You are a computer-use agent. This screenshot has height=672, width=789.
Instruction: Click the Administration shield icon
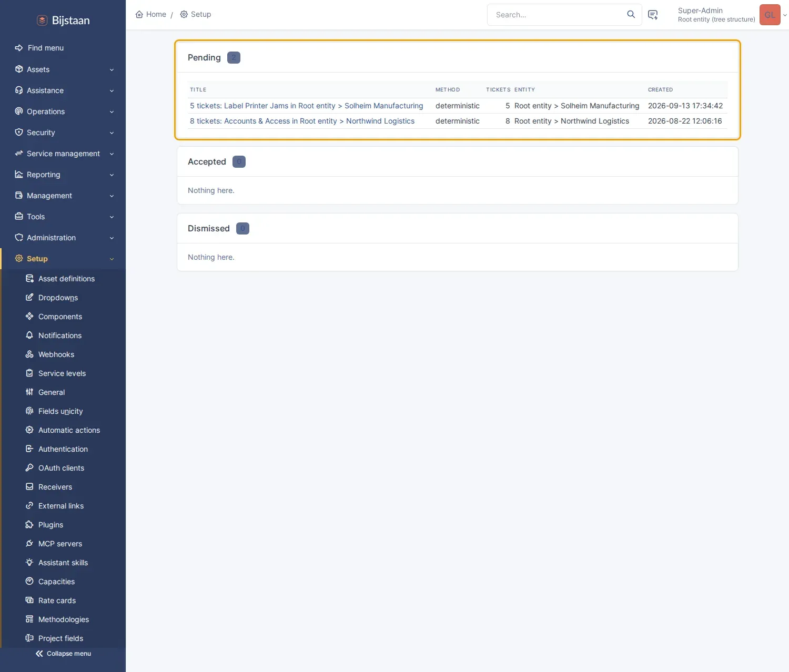pos(19,237)
